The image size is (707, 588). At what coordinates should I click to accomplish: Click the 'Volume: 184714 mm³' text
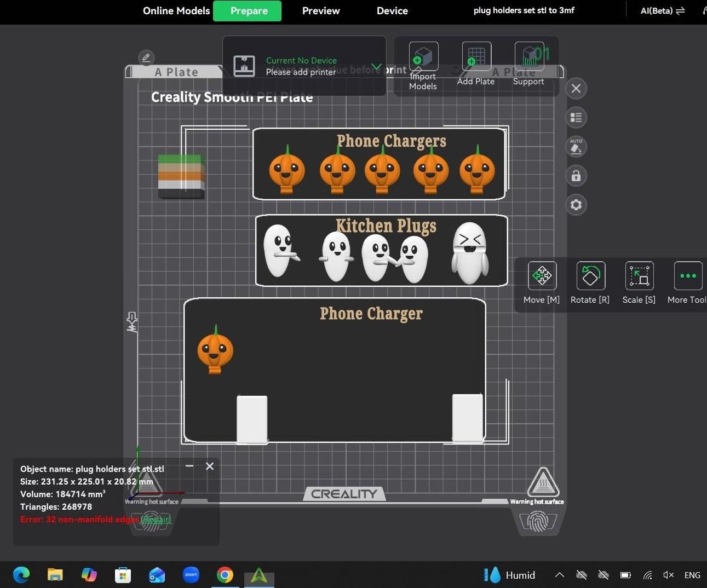pyautogui.click(x=62, y=494)
